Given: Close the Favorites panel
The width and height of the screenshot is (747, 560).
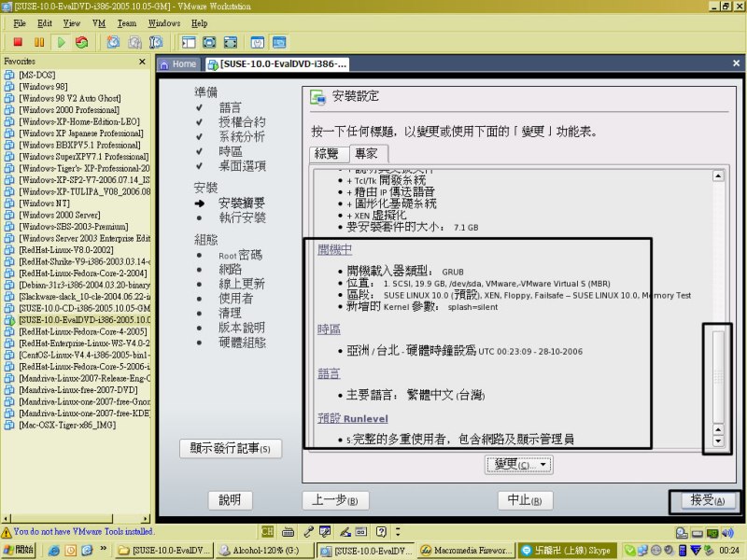Looking at the screenshot, I should 142,62.
